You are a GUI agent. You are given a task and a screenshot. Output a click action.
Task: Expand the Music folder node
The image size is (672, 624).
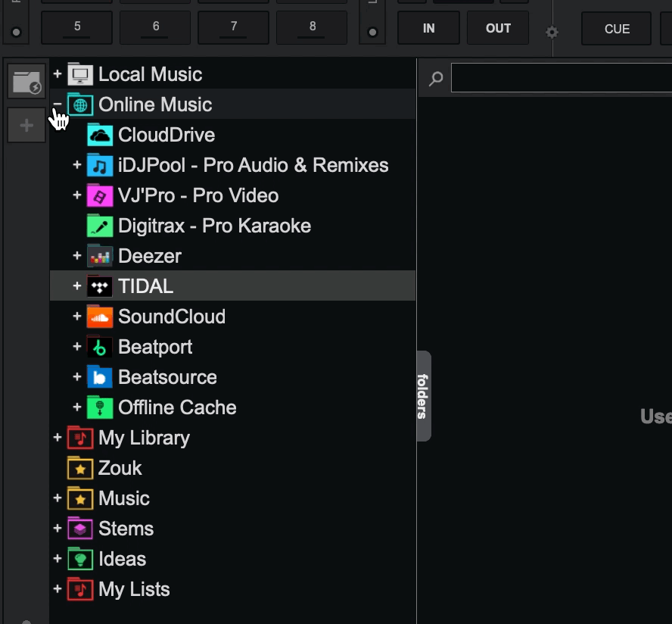point(58,498)
